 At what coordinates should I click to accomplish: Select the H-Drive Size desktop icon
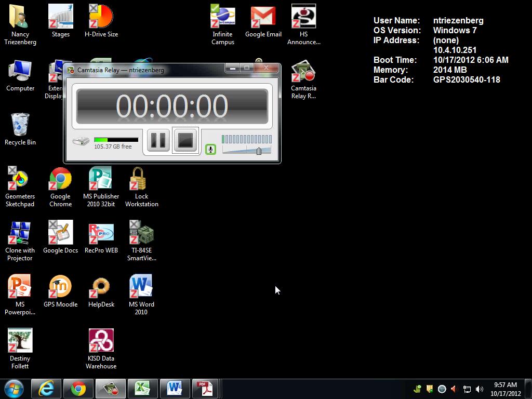point(101,21)
